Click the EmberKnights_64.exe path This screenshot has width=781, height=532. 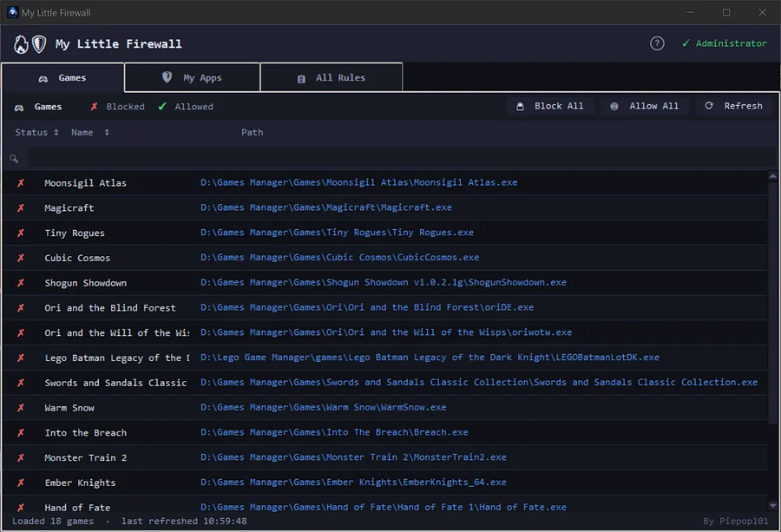(353, 482)
